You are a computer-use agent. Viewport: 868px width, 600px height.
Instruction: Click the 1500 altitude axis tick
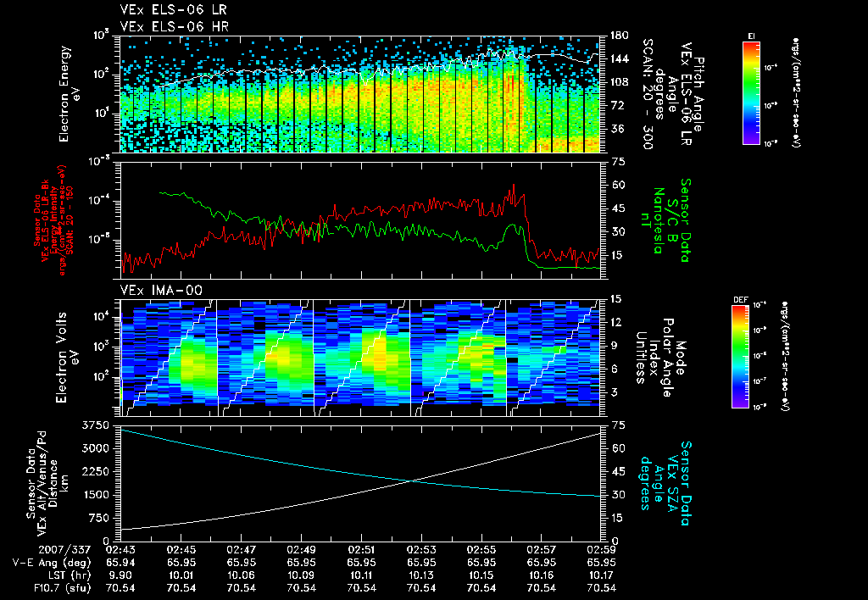(x=96, y=495)
